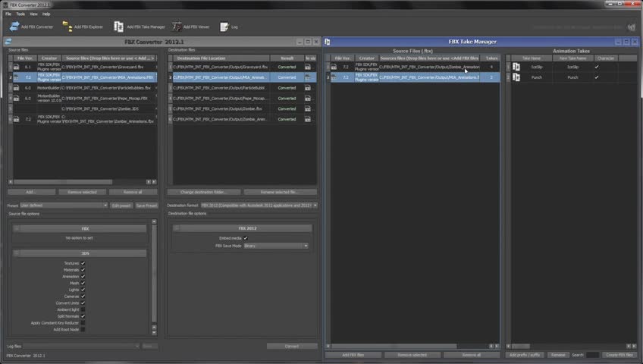Toggle the Textures checkbox
This screenshot has height=364, width=643.
(83, 263)
